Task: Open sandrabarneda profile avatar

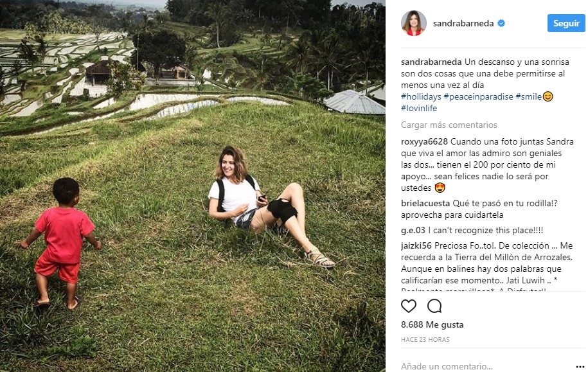Action: coord(413,23)
